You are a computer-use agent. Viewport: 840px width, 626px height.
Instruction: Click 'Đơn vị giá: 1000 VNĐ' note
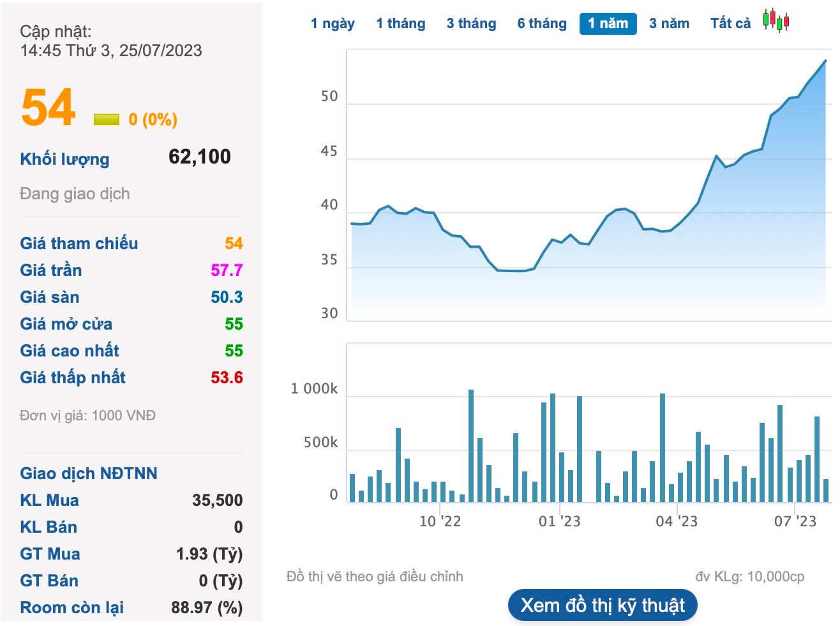point(87,416)
